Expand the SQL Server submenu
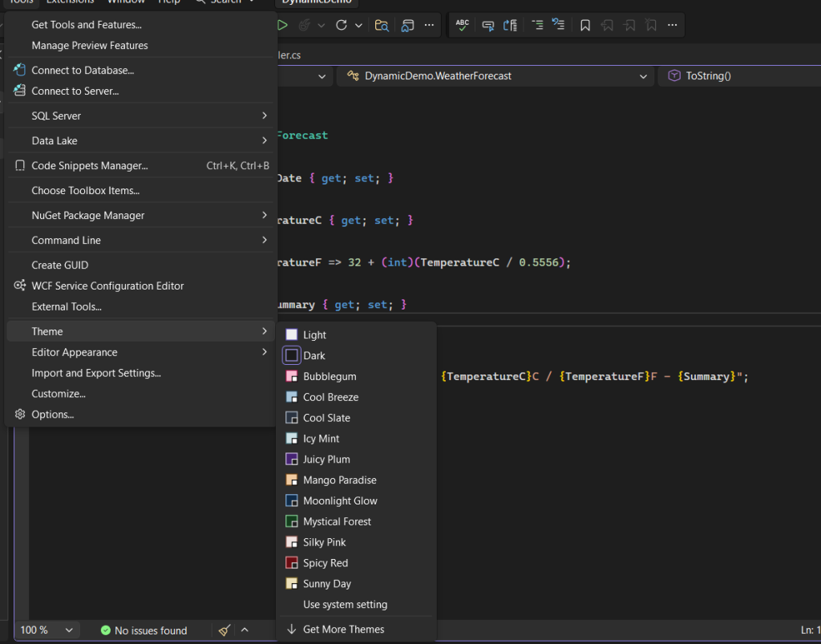This screenshot has height=644, width=821. [140, 115]
